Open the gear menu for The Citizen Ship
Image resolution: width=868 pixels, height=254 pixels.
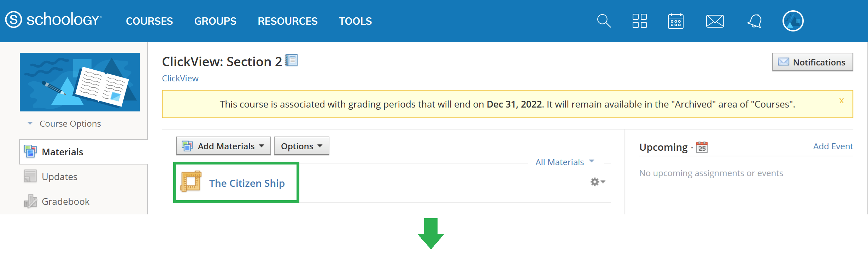click(598, 182)
